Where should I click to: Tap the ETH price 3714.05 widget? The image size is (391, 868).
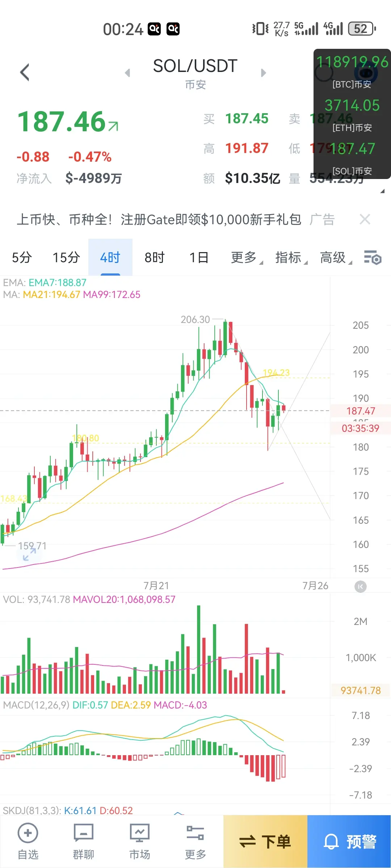pos(352,105)
